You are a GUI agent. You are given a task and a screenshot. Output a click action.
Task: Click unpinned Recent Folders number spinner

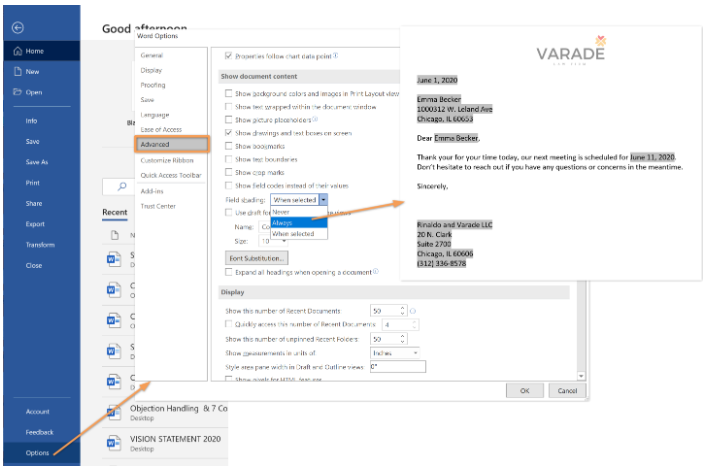tap(402, 339)
